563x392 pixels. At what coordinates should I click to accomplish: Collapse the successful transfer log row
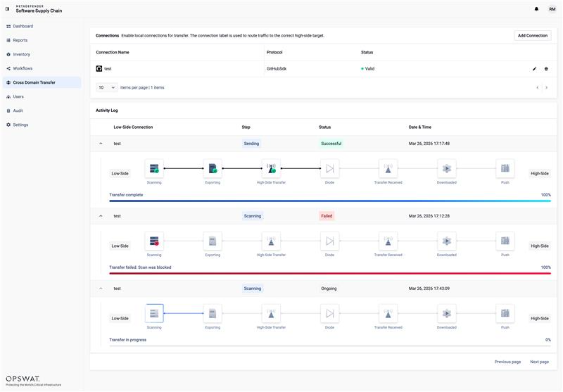pyautogui.click(x=101, y=144)
